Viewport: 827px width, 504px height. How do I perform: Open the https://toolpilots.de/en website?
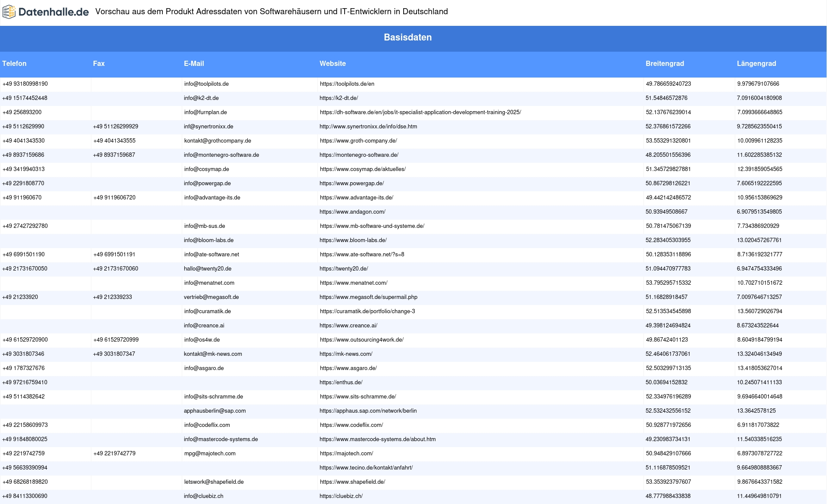point(347,84)
